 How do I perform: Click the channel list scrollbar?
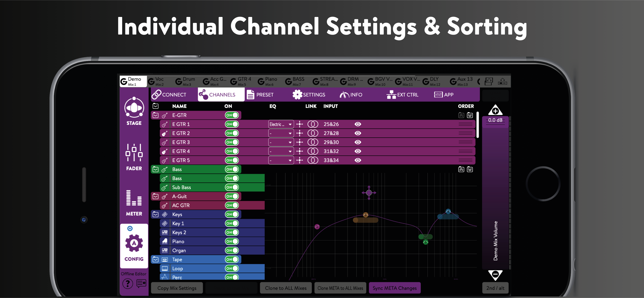click(478, 125)
